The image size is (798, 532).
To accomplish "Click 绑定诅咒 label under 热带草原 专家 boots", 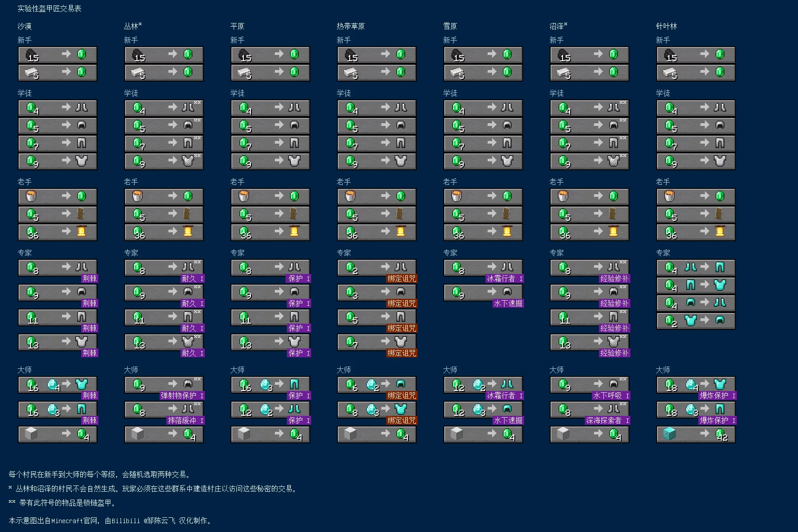I will pyautogui.click(x=402, y=278).
